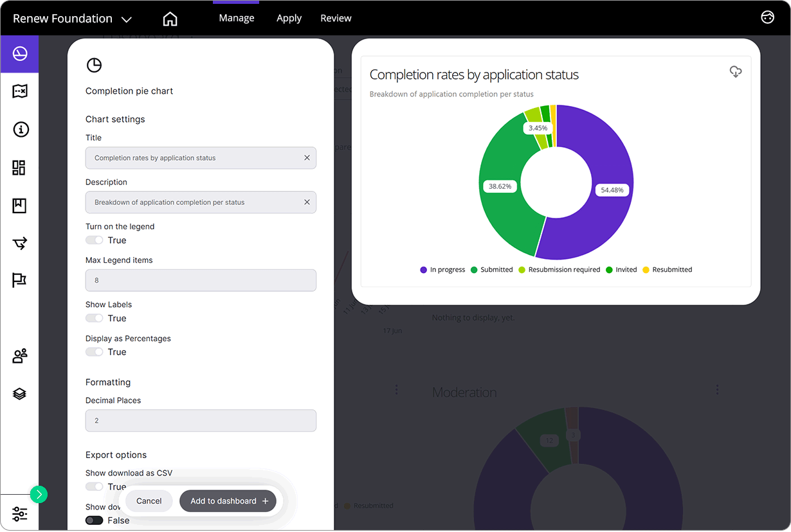Open the users sidebar icon
Viewport: 791px width, 532px height.
point(20,356)
